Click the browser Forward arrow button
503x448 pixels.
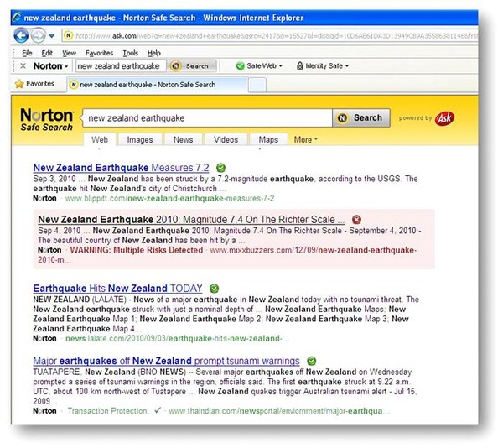click(38, 35)
